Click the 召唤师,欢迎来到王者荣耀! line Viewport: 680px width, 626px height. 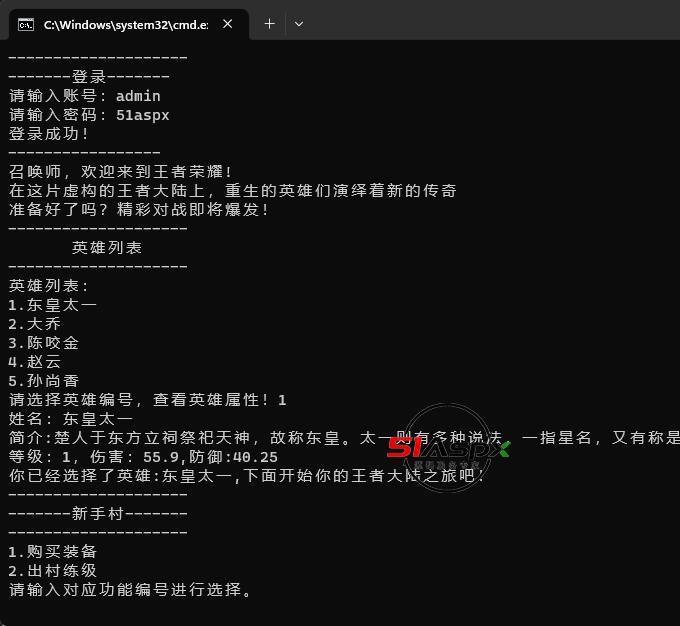(x=120, y=171)
